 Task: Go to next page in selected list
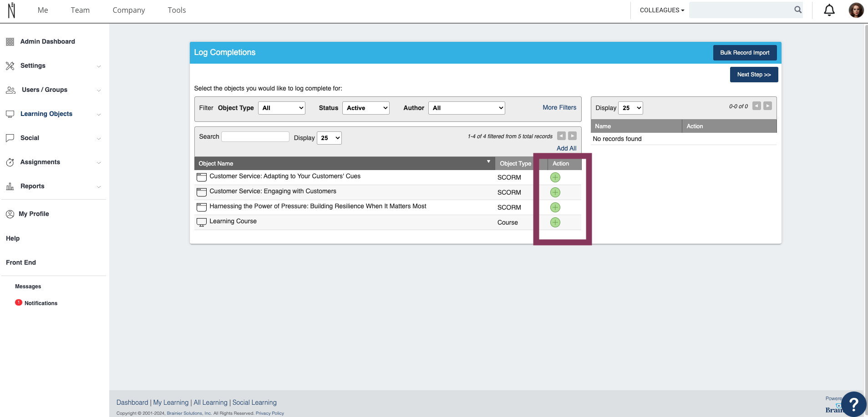[x=767, y=106]
